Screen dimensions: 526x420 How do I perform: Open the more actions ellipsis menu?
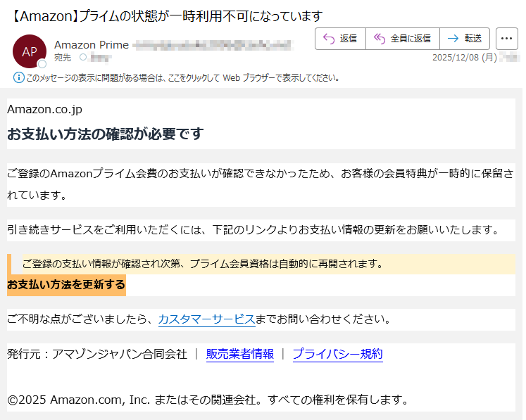click(x=507, y=39)
